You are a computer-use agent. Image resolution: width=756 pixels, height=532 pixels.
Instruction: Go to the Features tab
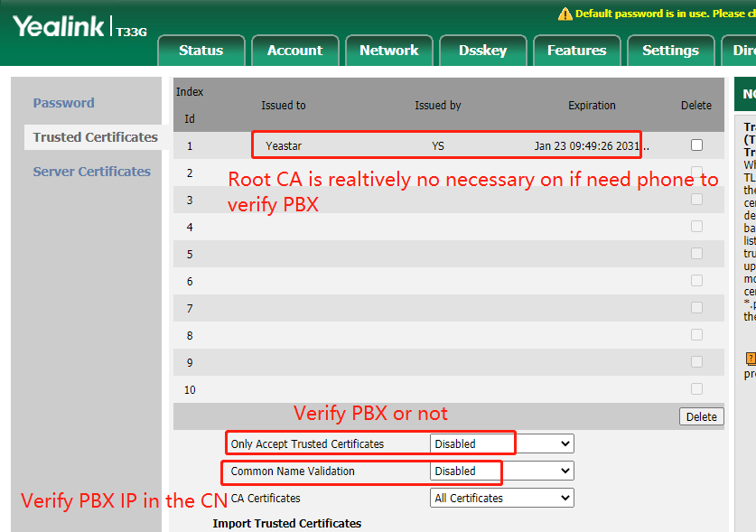click(x=576, y=51)
